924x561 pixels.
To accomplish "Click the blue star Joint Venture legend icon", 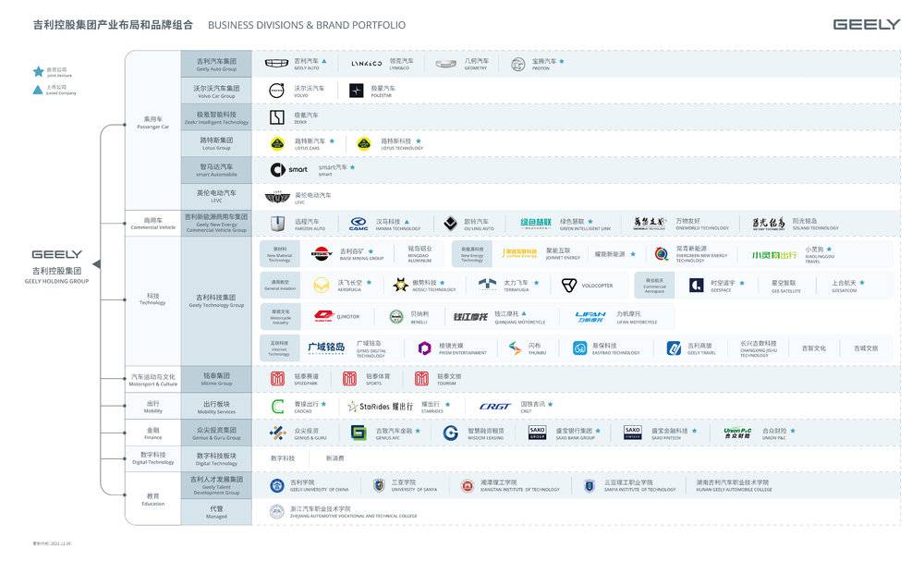I will pos(38,72).
